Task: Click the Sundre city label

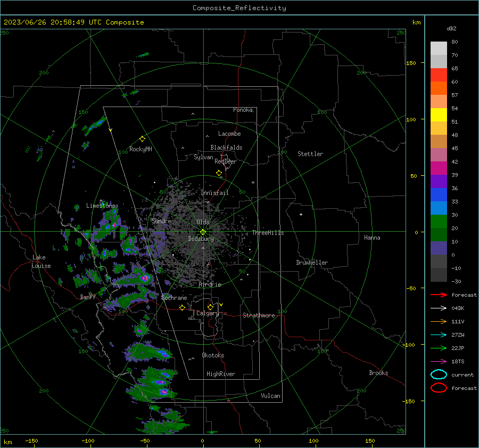Action: 161,221
